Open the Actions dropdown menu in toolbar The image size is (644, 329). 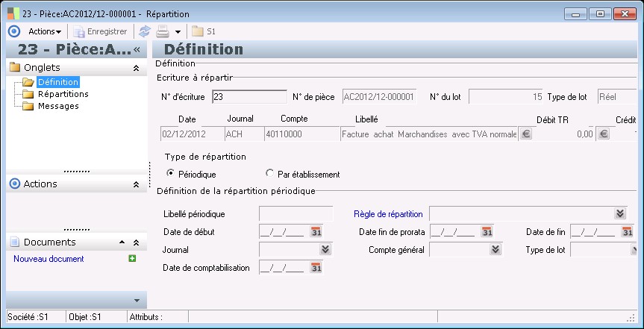45,31
